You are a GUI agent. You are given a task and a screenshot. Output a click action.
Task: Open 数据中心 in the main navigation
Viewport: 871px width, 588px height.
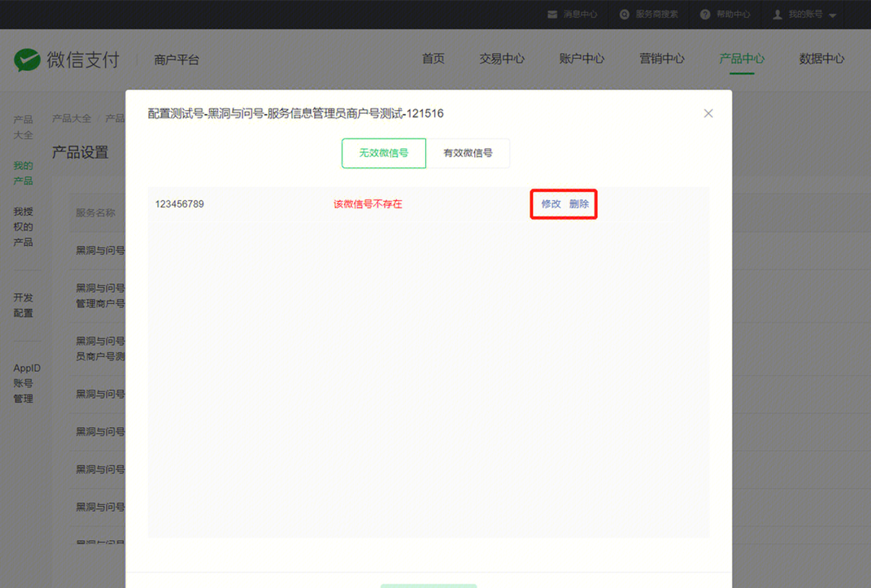pyautogui.click(x=822, y=58)
